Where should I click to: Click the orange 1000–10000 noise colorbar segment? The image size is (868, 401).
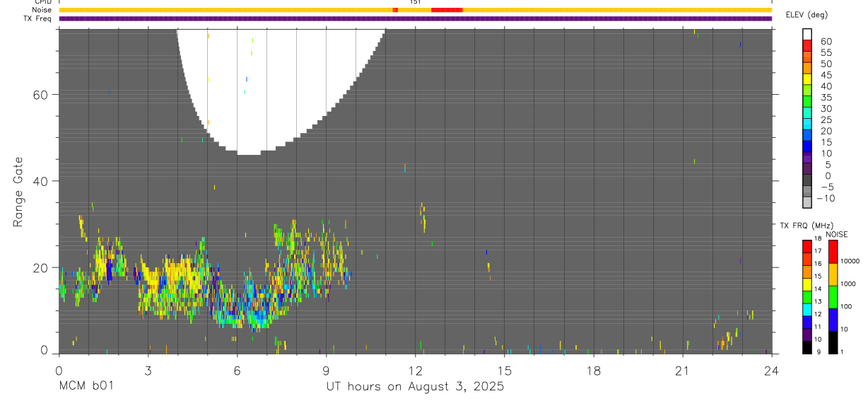(x=833, y=274)
